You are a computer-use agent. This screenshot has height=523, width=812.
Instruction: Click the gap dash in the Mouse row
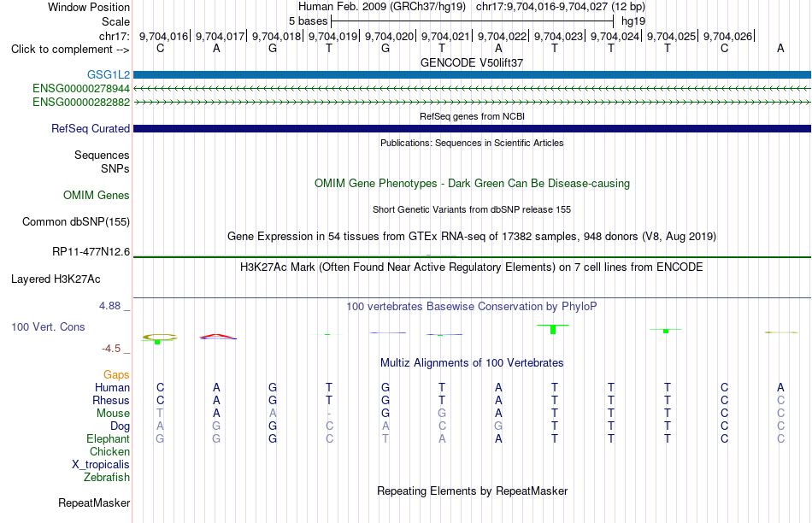(x=329, y=414)
